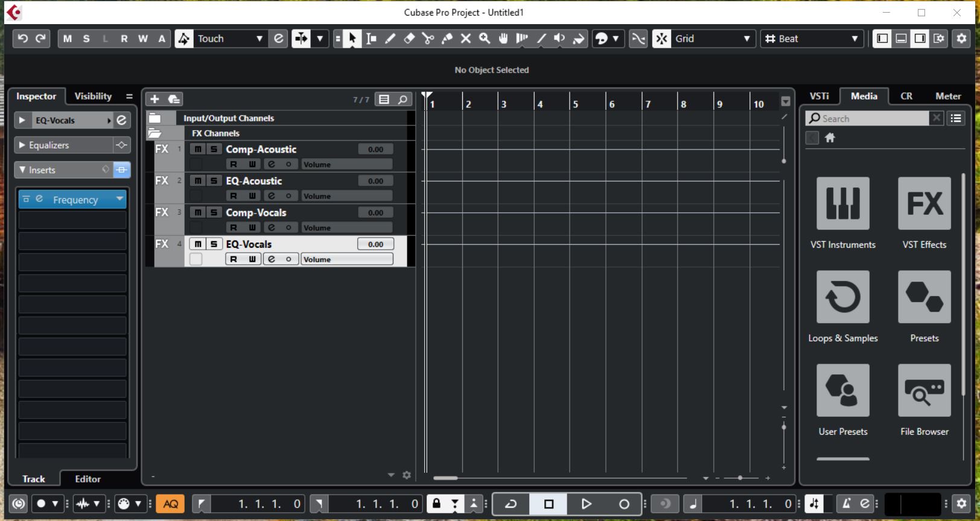Switch to the Meter tab
Image resolution: width=980 pixels, height=521 pixels.
click(948, 96)
